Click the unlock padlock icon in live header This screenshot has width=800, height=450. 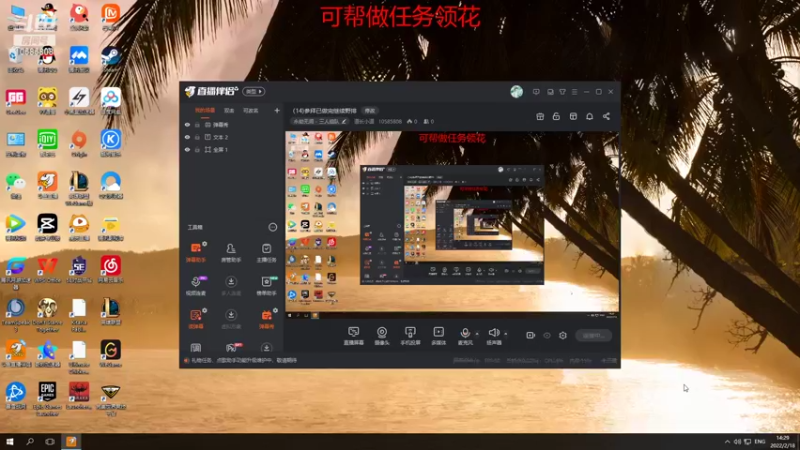tap(556, 116)
